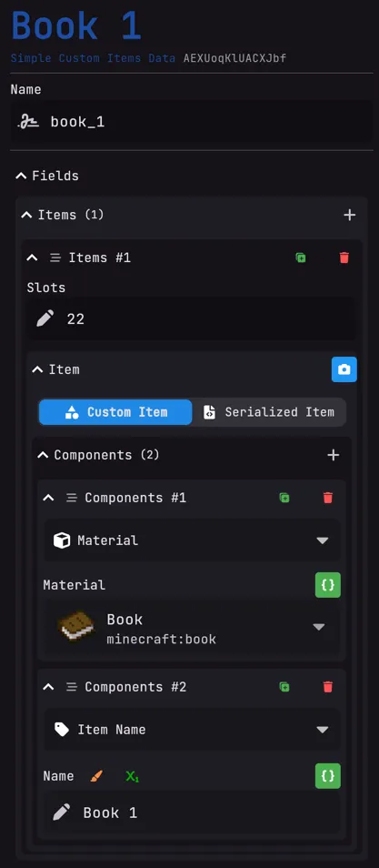The width and height of the screenshot is (379, 868).
Task: Click the orange paintbrush icon next to Name
Action: coord(96,776)
